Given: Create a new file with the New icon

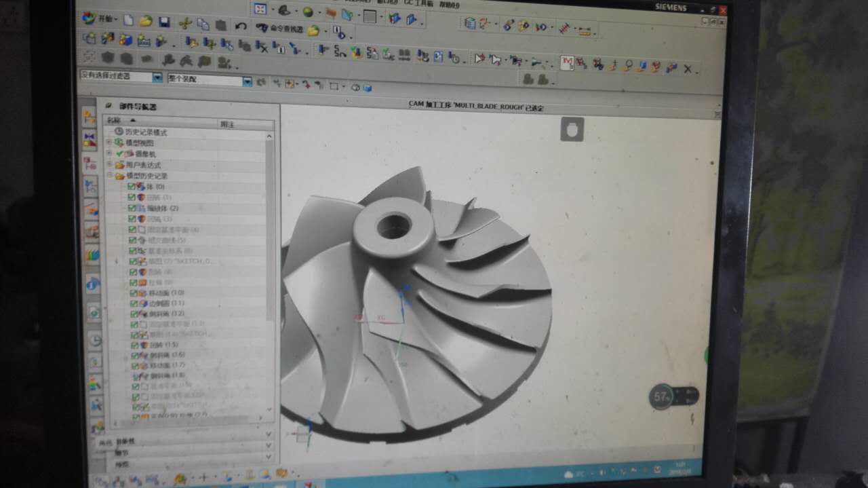Looking at the screenshot, I should (x=128, y=20).
